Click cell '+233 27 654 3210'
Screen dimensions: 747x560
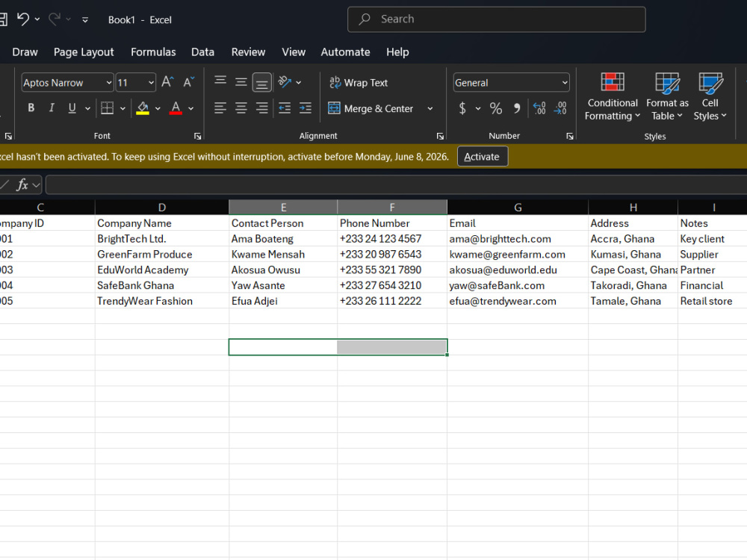[x=392, y=285]
